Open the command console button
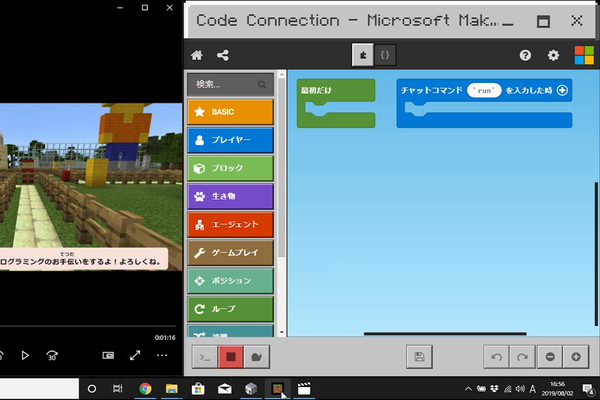Viewport: 600px width, 400px height. 205,357
